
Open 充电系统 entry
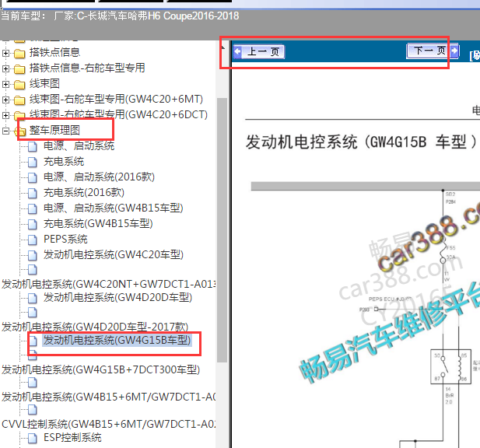(64, 162)
